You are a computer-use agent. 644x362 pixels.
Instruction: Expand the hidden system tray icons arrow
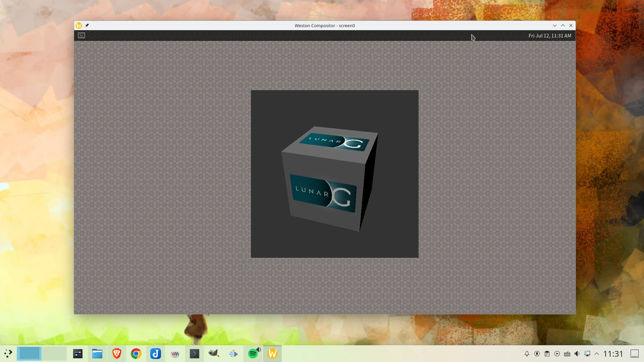[597, 354]
